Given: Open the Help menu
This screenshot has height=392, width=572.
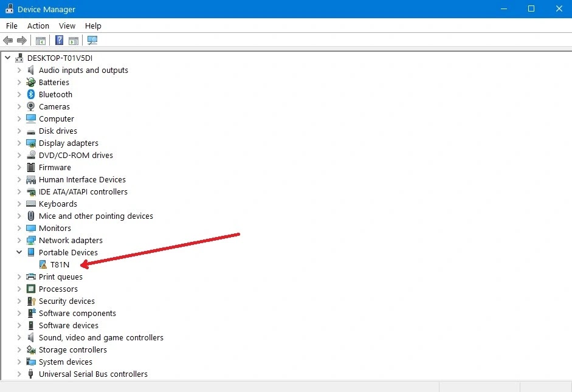Looking at the screenshot, I should pos(93,26).
